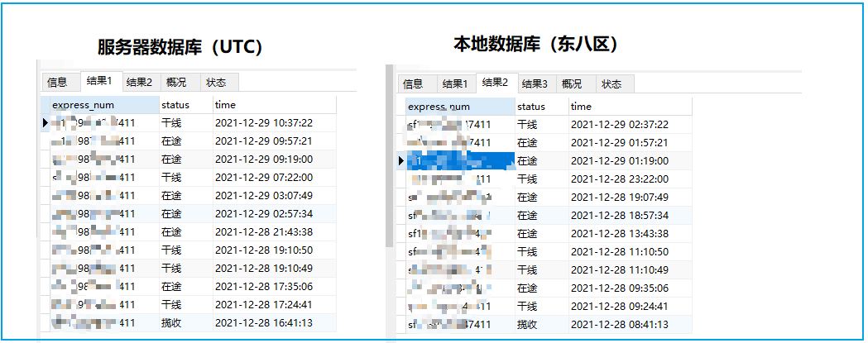Screen dimensions: 868x343
Task: Select 结果1 tab in server database panel
Action: coord(100,81)
